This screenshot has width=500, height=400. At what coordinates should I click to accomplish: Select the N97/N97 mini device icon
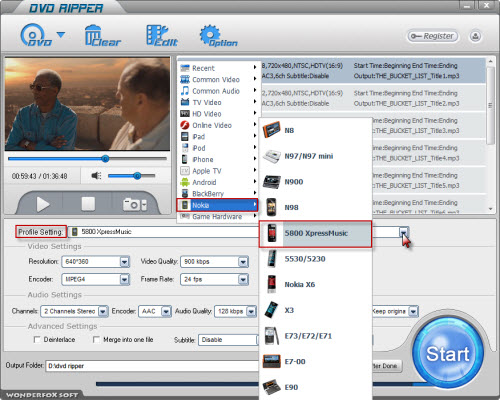tap(272, 156)
